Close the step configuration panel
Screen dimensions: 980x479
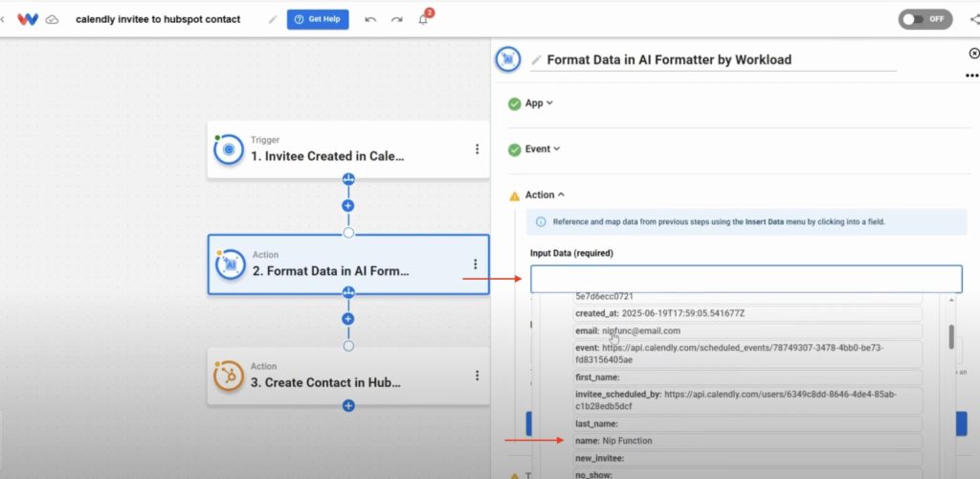coord(973,54)
